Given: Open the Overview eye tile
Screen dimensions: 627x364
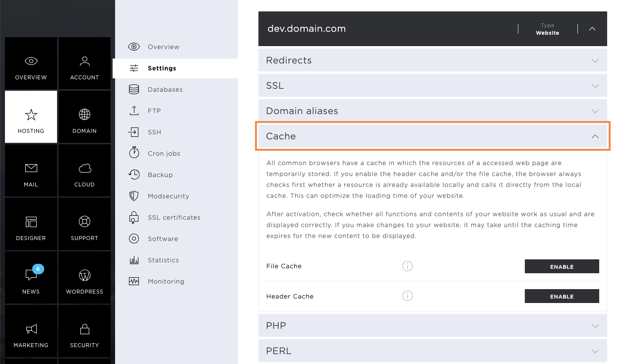Looking at the screenshot, I should (31, 63).
